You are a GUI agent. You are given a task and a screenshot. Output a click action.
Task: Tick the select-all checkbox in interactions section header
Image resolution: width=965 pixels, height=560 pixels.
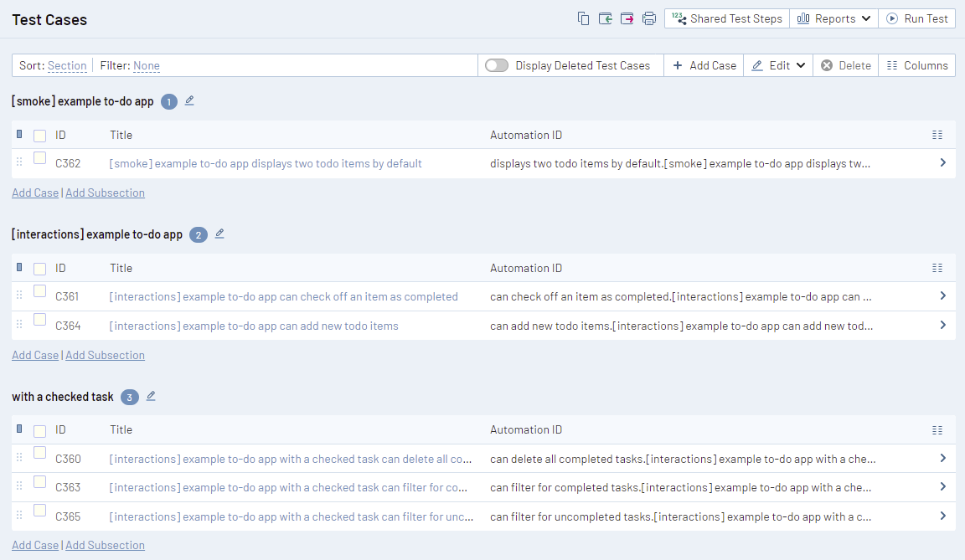[x=39, y=269]
